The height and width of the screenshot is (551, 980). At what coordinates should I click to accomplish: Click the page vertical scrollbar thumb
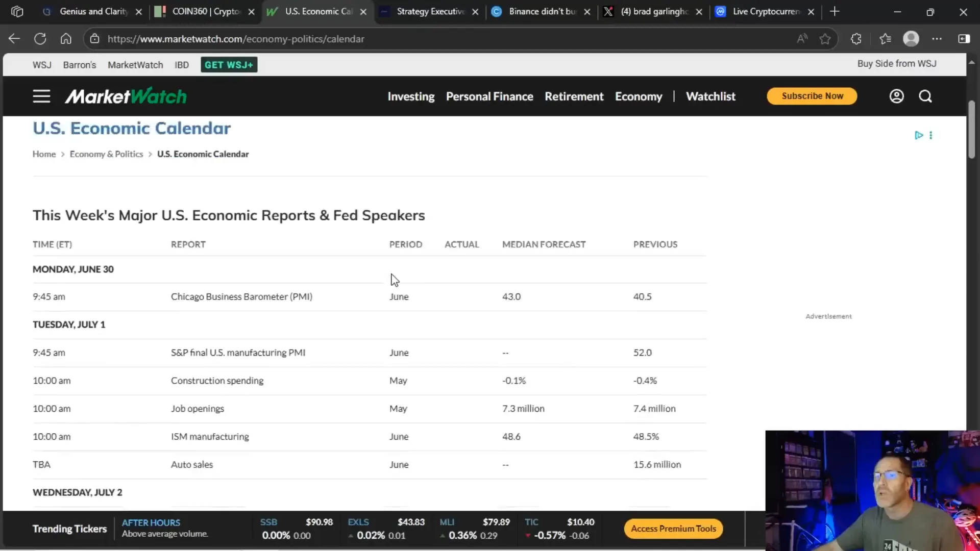tap(972, 130)
